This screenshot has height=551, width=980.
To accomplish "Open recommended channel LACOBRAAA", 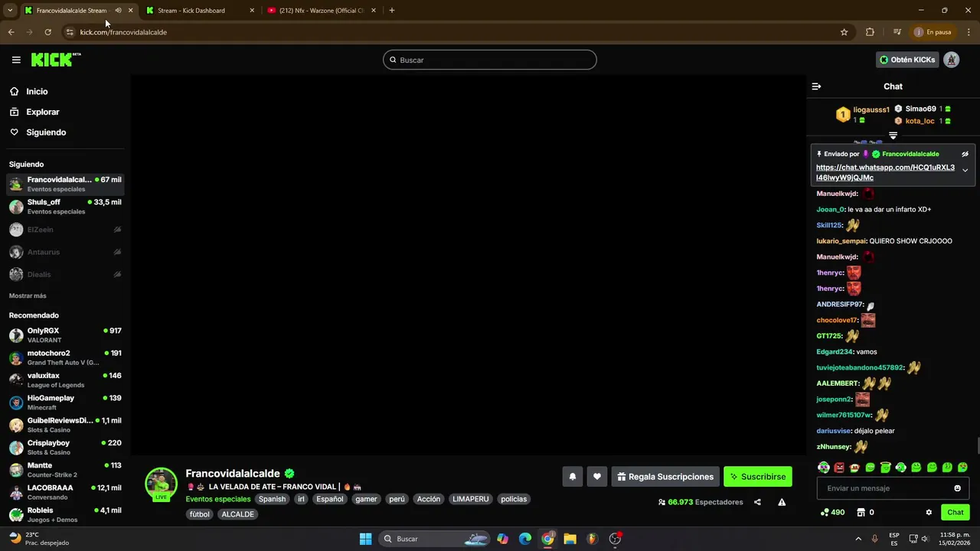I will click(65, 492).
